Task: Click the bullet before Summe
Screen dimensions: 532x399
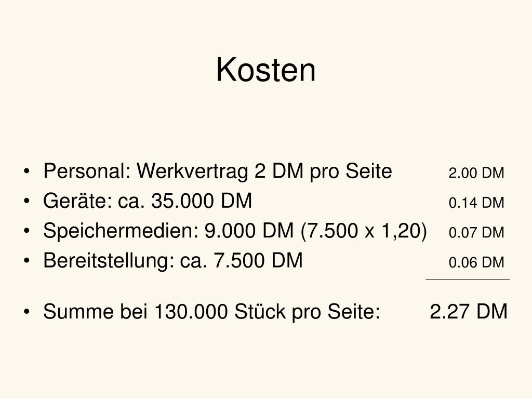Action: pyautogui.click(x=27, y=312)
